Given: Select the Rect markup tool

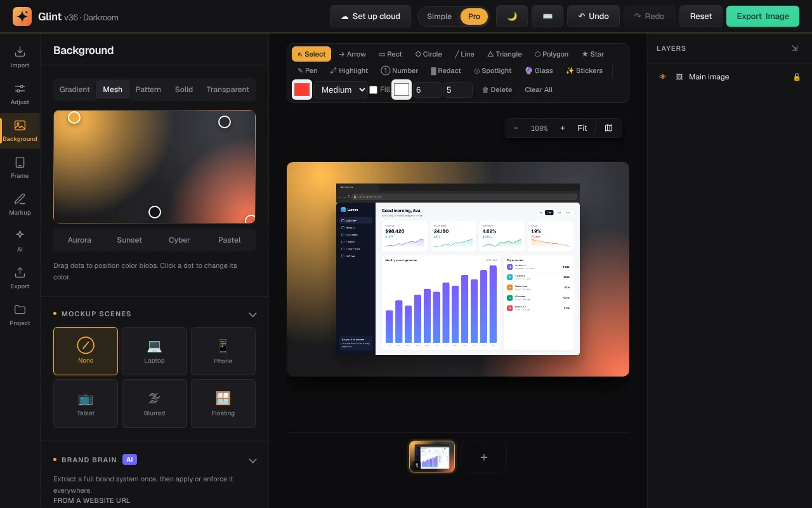Looking at the screenshot, I should [x=390, y=54].
